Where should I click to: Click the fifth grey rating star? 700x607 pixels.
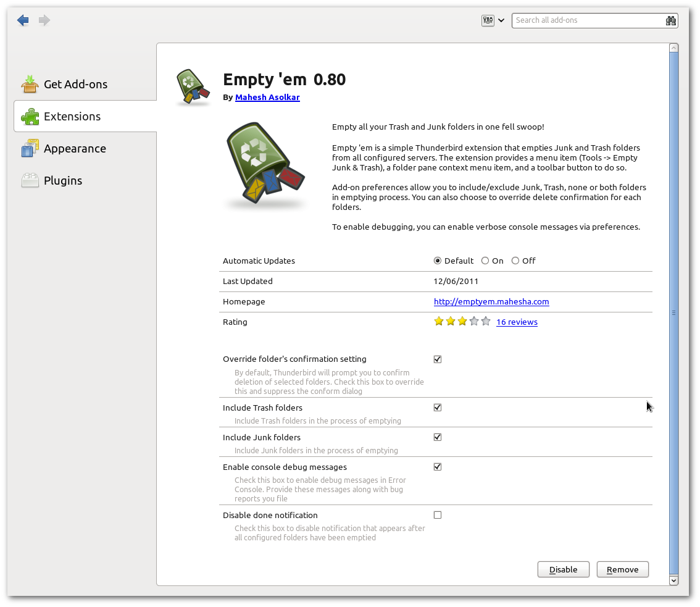click(x=486, y=321)
